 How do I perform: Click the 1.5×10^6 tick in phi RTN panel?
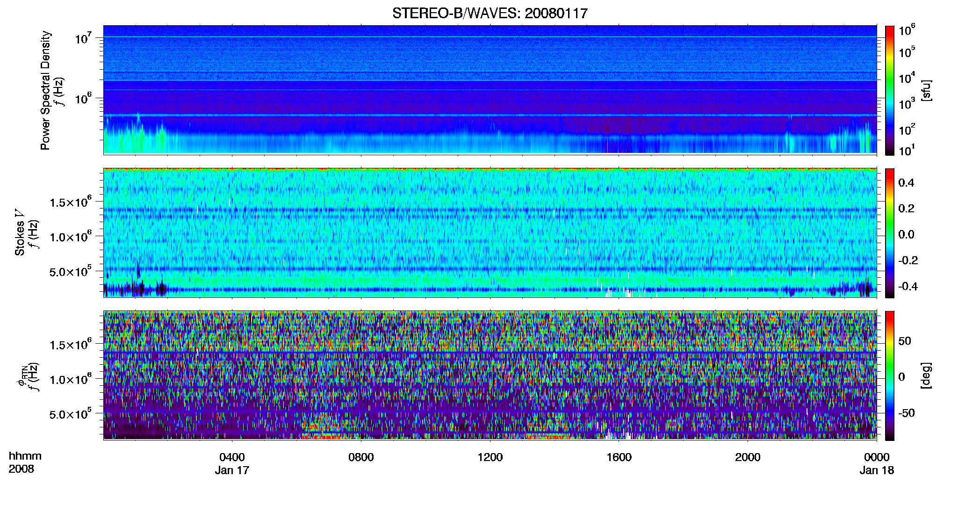point(71,345)
